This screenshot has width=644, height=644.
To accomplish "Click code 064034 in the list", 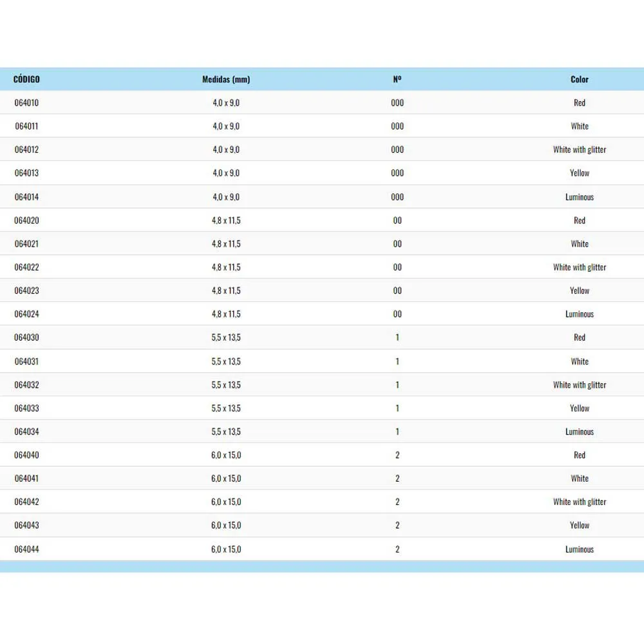I will 26,431.
